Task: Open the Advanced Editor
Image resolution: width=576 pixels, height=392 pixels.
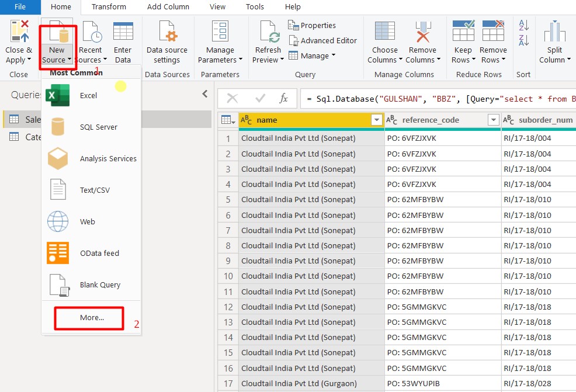Action: [x=323, y=40]
